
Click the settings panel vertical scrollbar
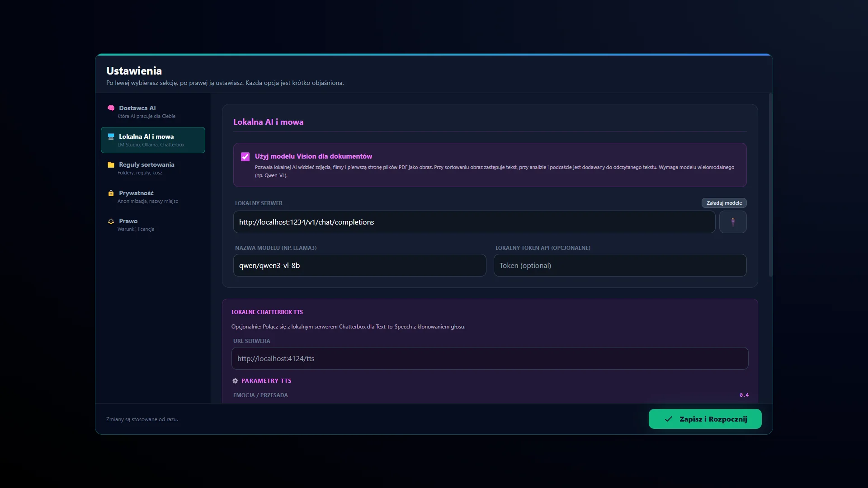pos(771,185)
